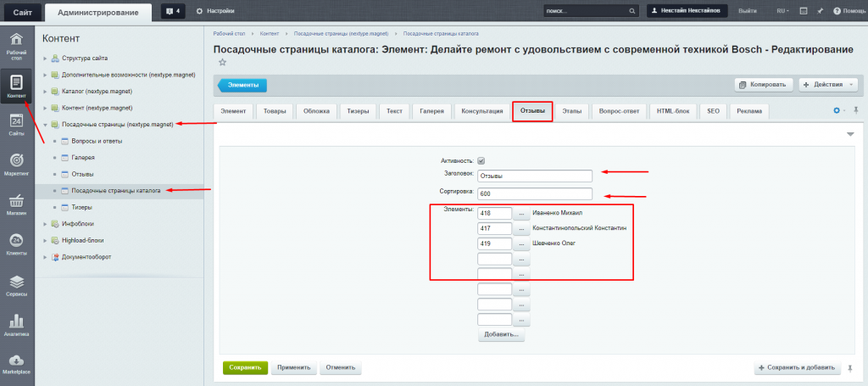
Task: Open the Маркетинг sidebar section
Action: [17, 165]
